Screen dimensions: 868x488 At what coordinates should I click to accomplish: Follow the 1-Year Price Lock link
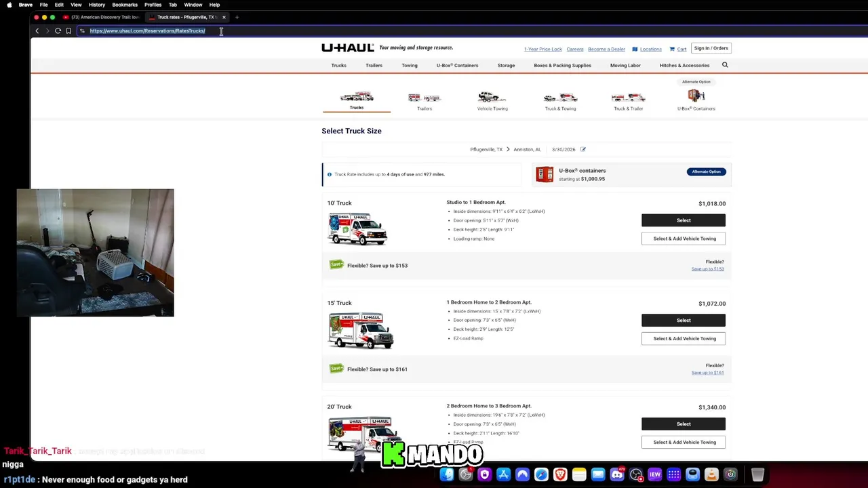point(542,49)
